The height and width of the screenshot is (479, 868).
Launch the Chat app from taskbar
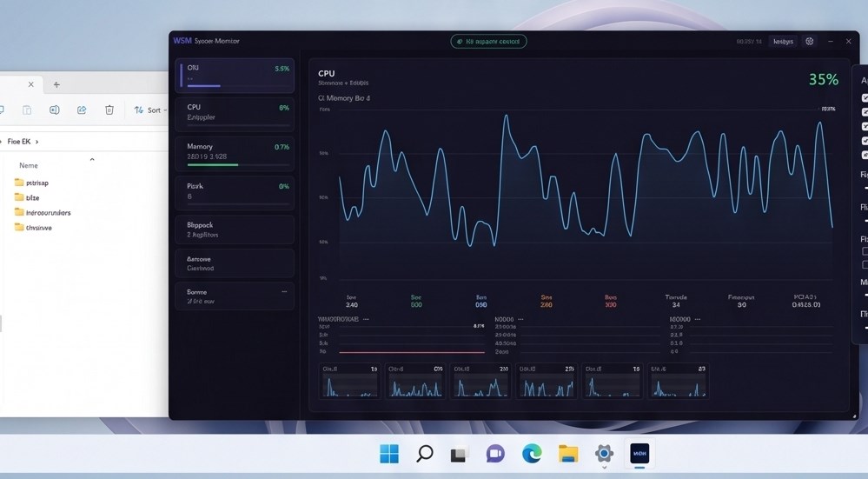(x=495, y=454)
